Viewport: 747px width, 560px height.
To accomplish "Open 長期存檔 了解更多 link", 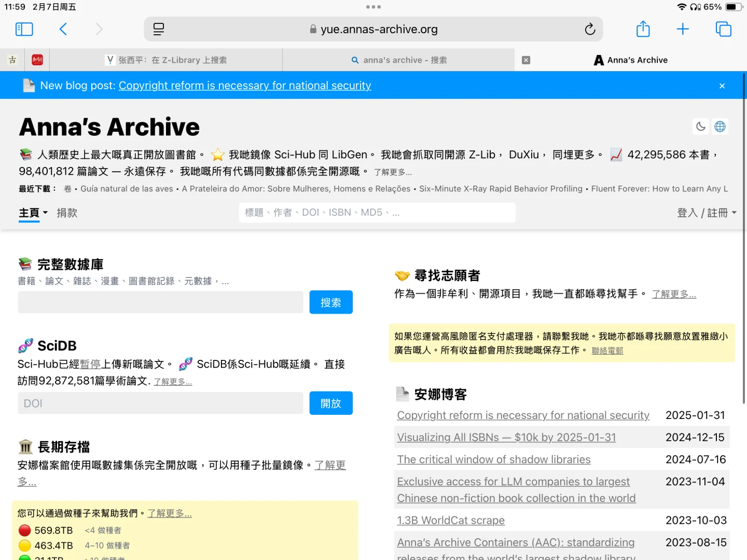I will [x=330, y=465].
